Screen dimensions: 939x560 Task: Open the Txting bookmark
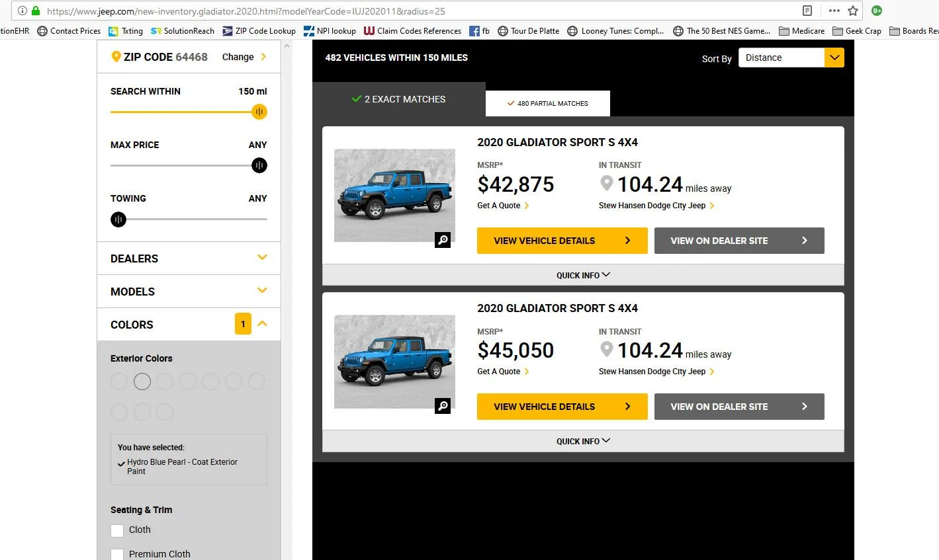[126, 30]
